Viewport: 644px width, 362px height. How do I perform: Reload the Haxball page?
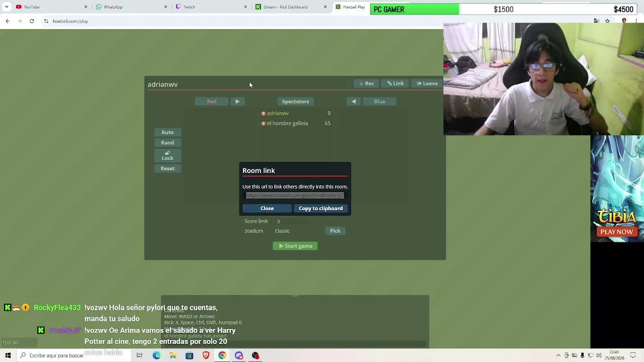[32, 21]
